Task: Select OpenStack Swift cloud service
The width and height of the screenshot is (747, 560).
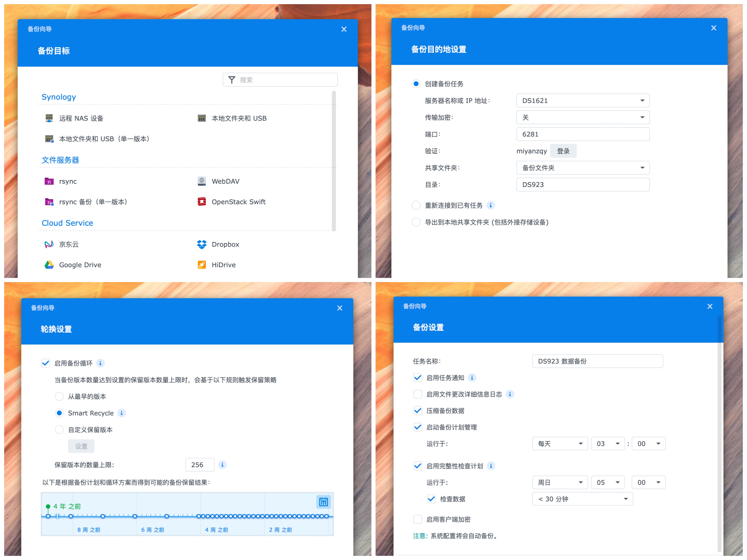Action: tap(238, 202)
